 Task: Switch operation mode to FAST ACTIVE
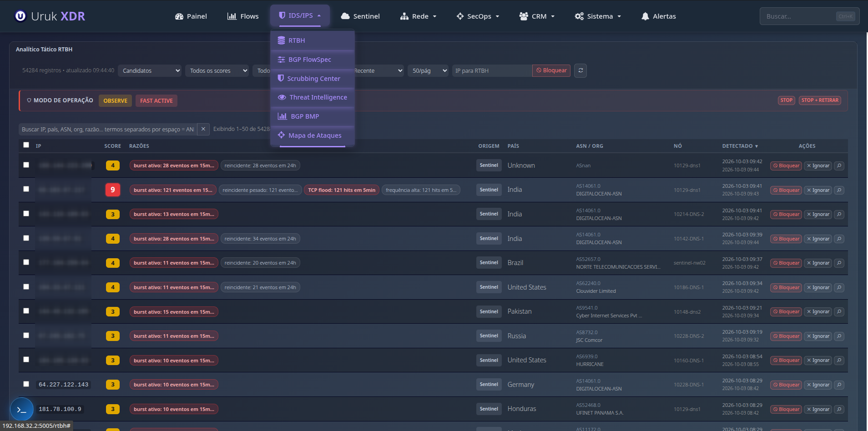coord(156,101)
